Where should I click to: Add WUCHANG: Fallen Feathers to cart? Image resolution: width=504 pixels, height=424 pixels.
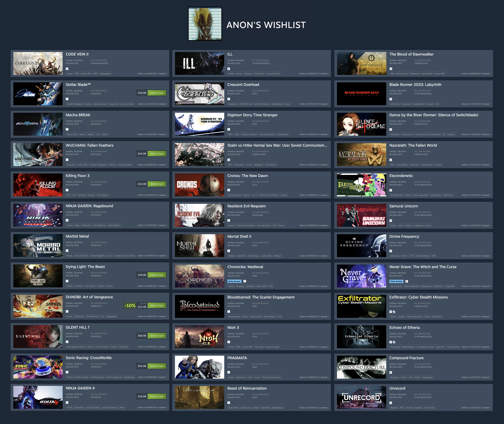[x=157, y=154]
